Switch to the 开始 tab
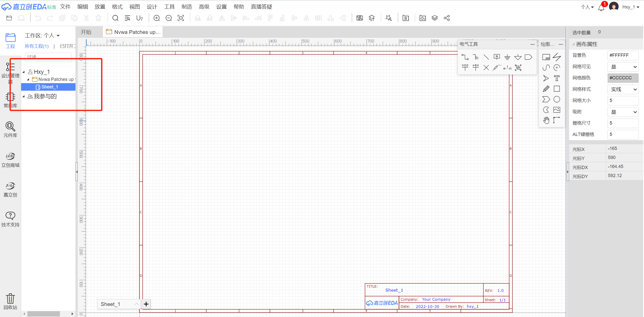This screenshot has height=317, width=644. coord(86,32)
